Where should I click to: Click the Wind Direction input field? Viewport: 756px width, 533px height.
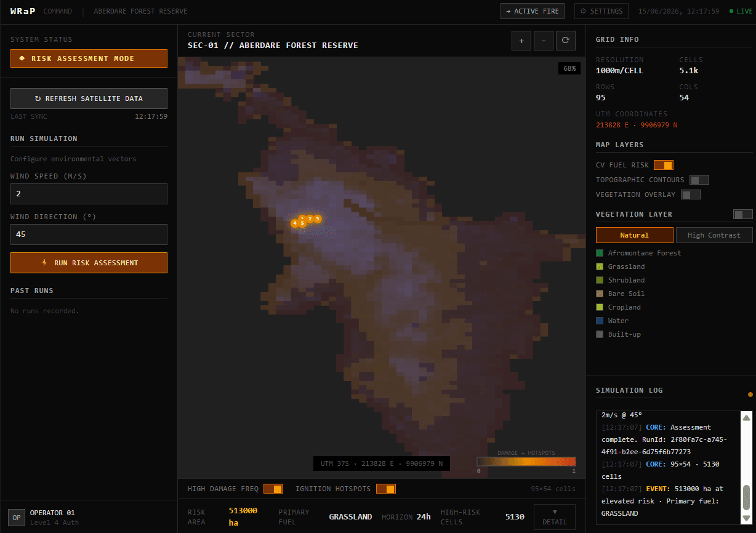coord(89,234)
